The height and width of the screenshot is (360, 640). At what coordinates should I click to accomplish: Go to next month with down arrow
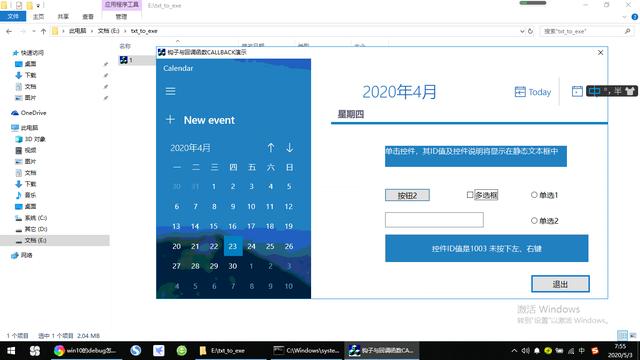[x=289, y=147]
